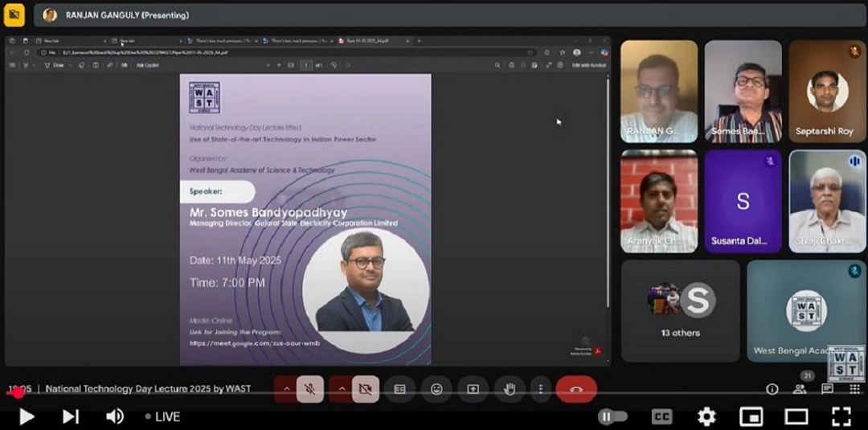Unmute microphone in Meet controls
The height and width of the screenshot is (430, 868).
[x=310, y=389]
